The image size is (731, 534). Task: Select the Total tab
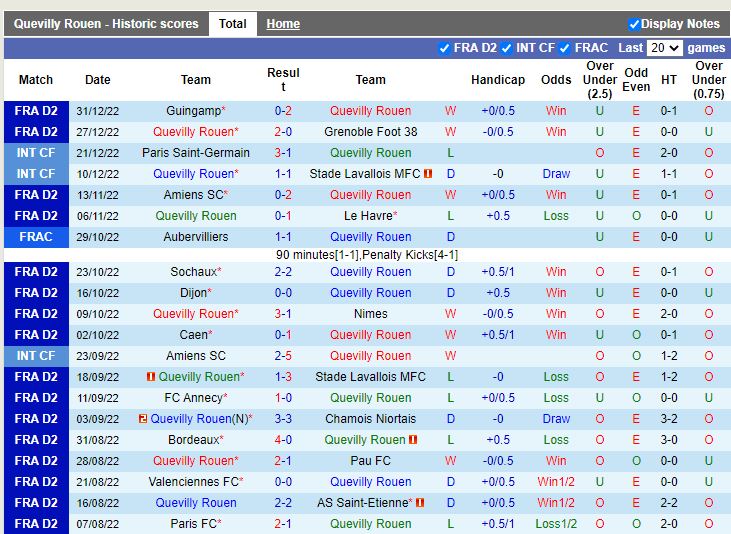(233, 24)
